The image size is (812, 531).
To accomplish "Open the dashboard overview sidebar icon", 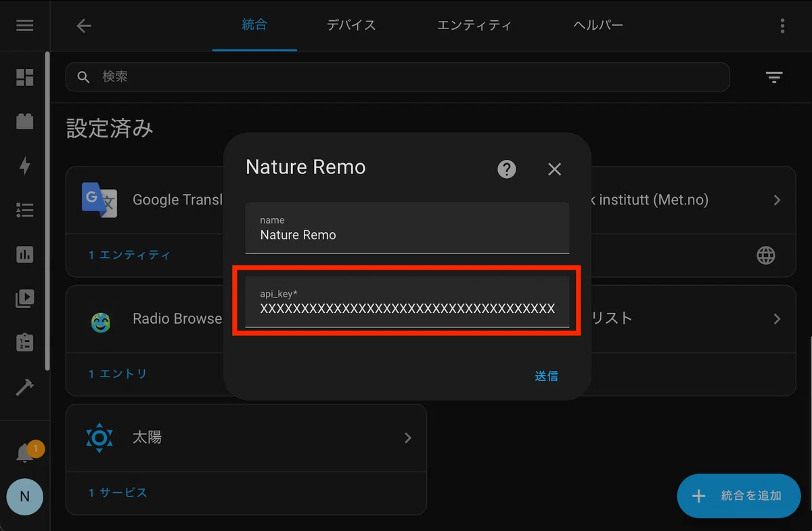I will tap(25, 77).
